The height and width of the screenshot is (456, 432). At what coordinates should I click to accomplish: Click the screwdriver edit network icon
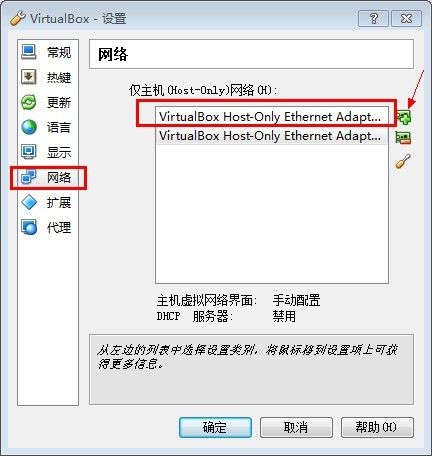(x=403, y=161)
